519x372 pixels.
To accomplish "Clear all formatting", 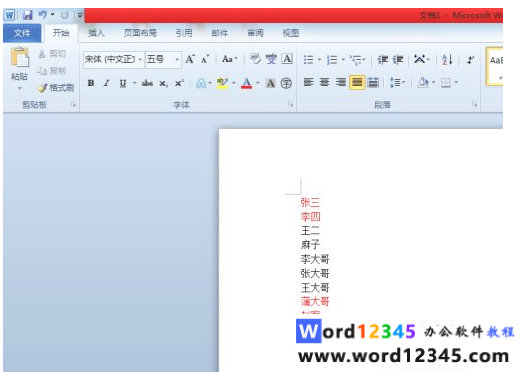I will click(x=255, y=59).
